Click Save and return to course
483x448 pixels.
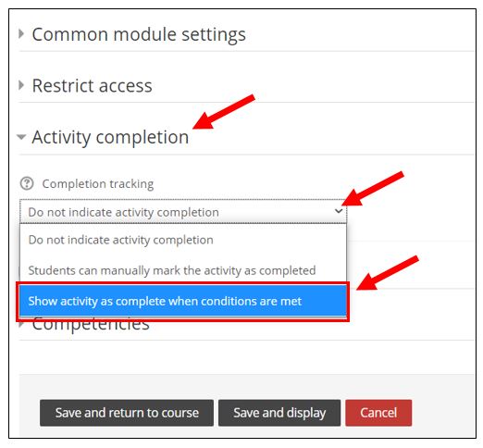click(127, 413)
